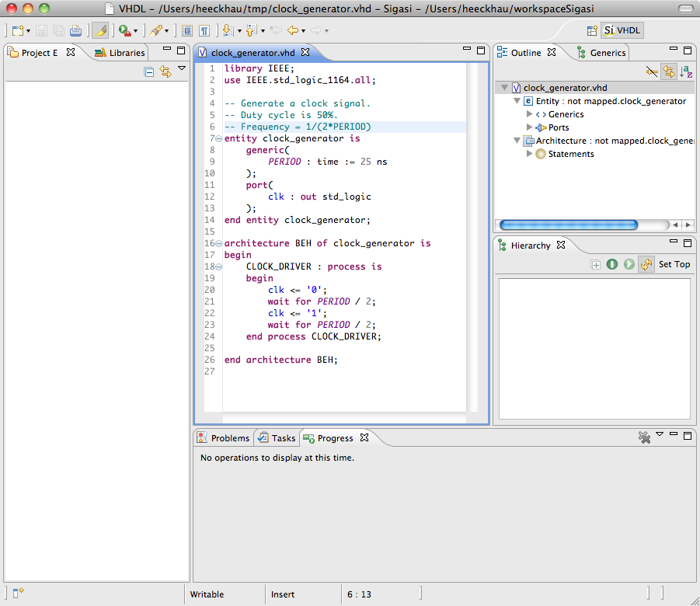700x606 pixels.
Task: Click Expand All icon in Hierarchy
Action: point(596,264)
